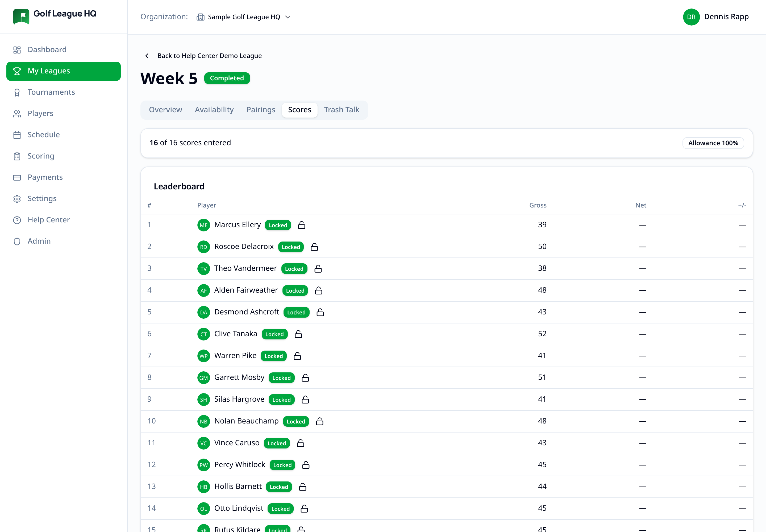Screen dimensions: 766x532
Task: Switch to the Overview tab
Action: 165,110
